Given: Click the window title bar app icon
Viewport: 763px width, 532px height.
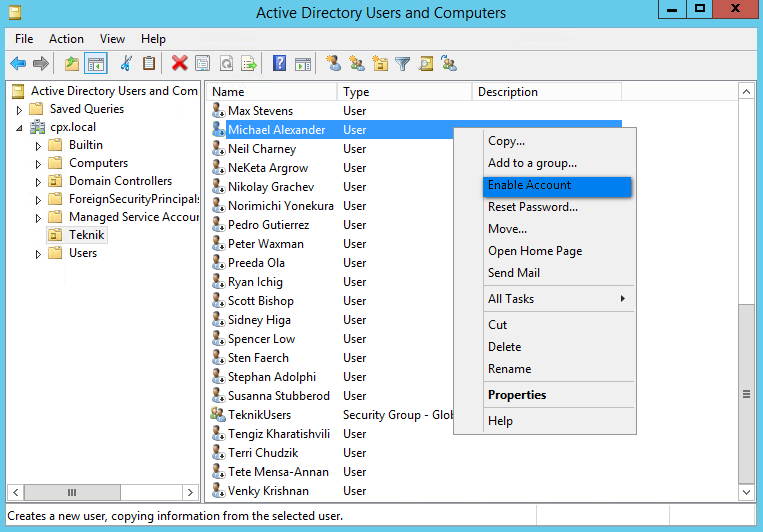Looking at the screenshot, I should point(15,12).
